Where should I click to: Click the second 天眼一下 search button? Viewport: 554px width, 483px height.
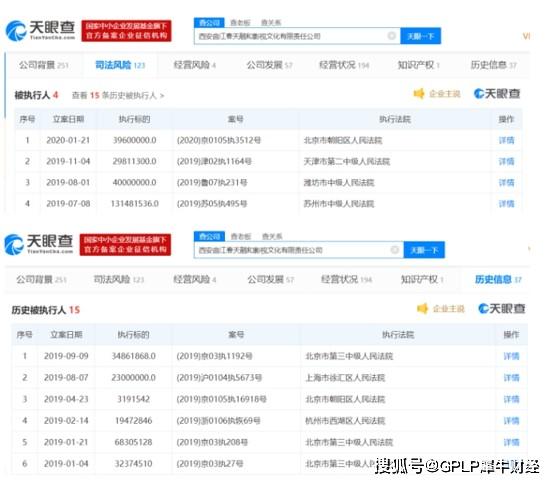coord(424,250)
